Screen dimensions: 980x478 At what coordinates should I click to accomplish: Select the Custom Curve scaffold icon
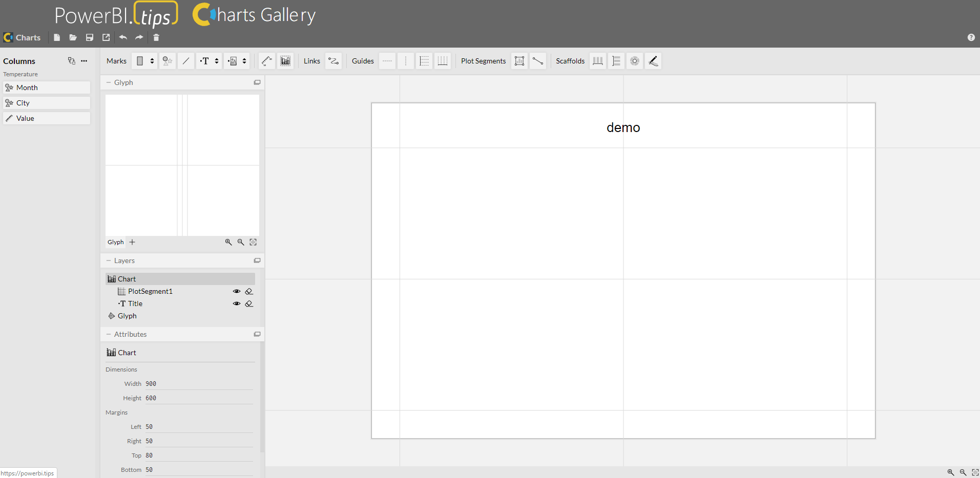653,61
